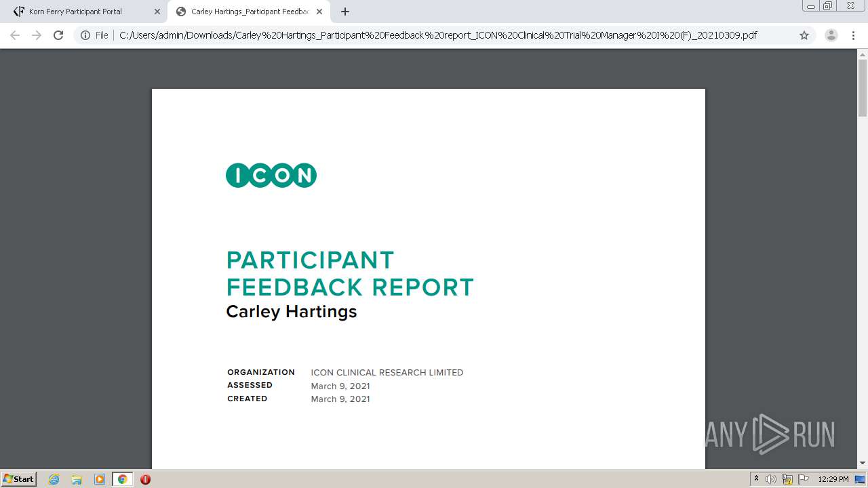
Task: Click 'ICON CLINICAL RESEARCH LIMITED' text
Action: pyautogui.click(x=387, y=373)
